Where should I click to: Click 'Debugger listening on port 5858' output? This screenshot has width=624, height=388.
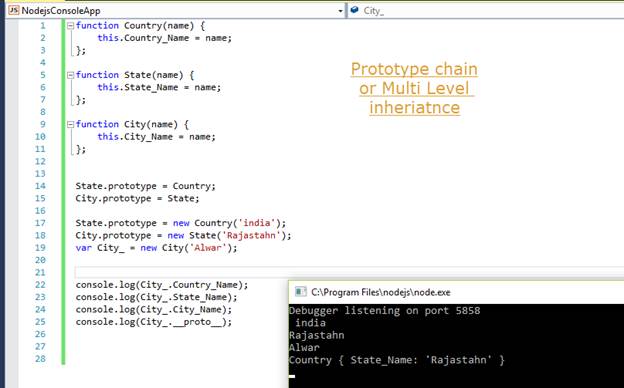click(x=385, y=311)
